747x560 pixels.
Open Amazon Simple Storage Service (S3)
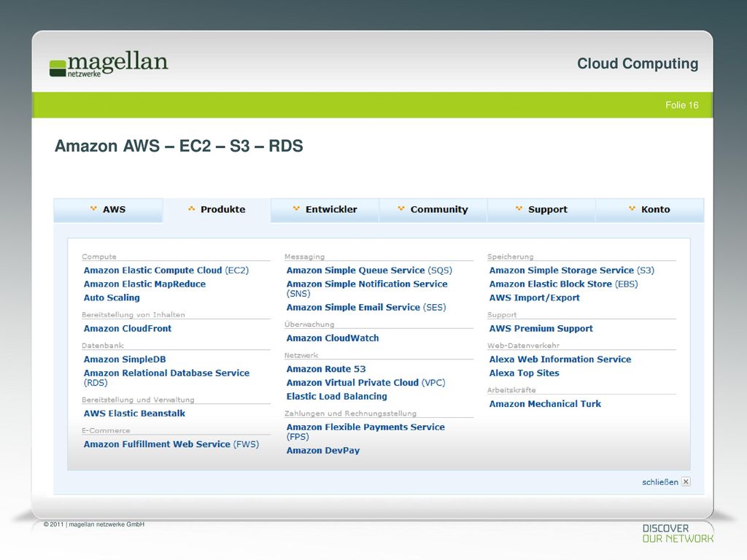pos(572,271)
